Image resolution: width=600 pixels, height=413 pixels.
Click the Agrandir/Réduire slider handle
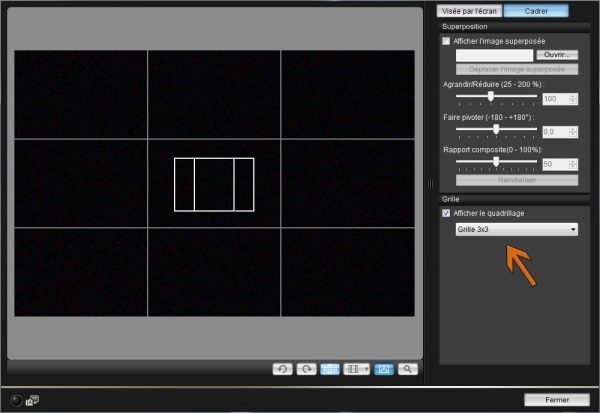tap(491, 98)
